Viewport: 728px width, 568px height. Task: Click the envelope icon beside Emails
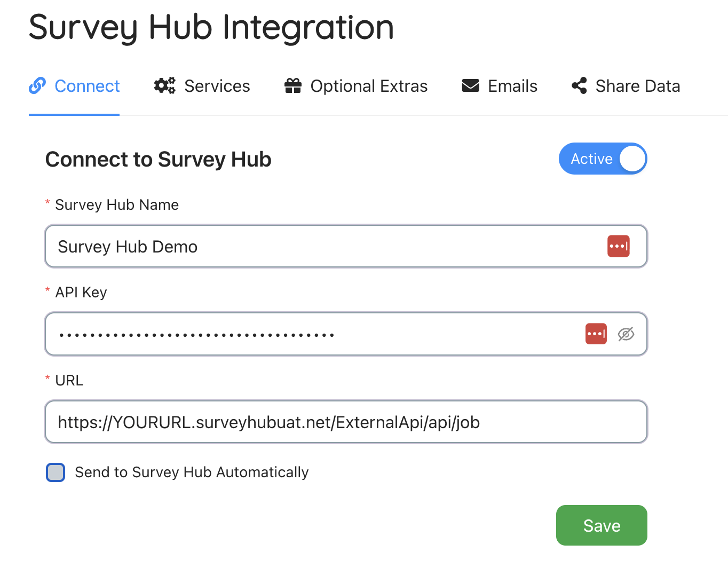(470, 85)
